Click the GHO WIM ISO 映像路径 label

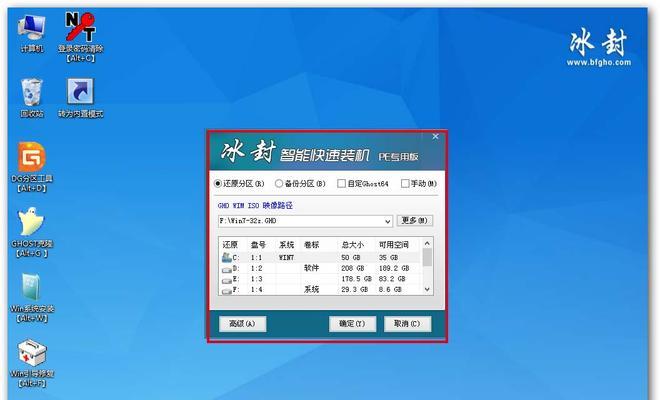(255, 205)
